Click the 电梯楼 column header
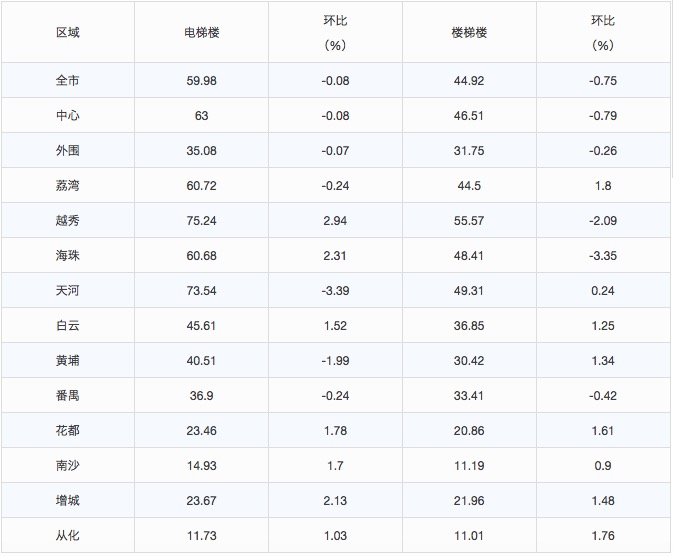Viewport: 673px width, 556px height. point(201,32)
